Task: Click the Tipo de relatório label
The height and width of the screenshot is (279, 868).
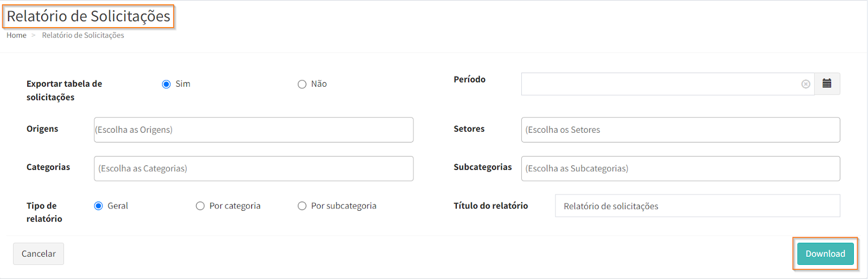Action: pyautogui.click(x=44, y=212)
